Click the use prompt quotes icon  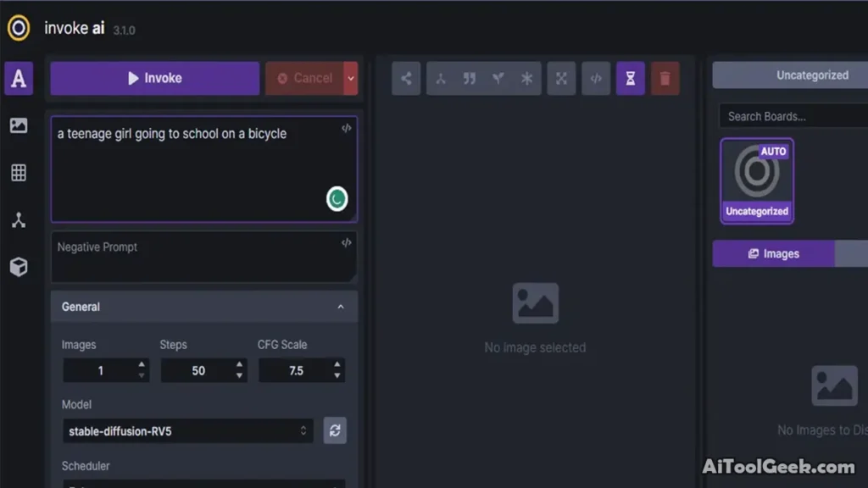470,79
